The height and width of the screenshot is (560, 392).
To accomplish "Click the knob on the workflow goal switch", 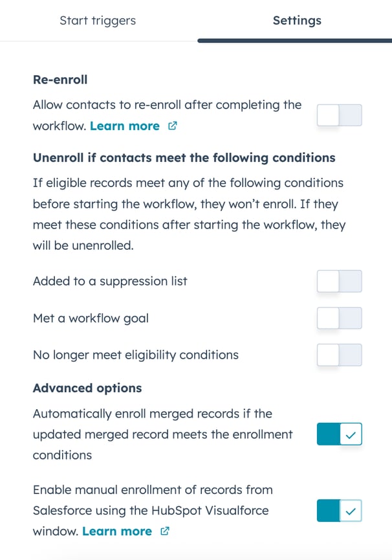I will coord(328,318).
